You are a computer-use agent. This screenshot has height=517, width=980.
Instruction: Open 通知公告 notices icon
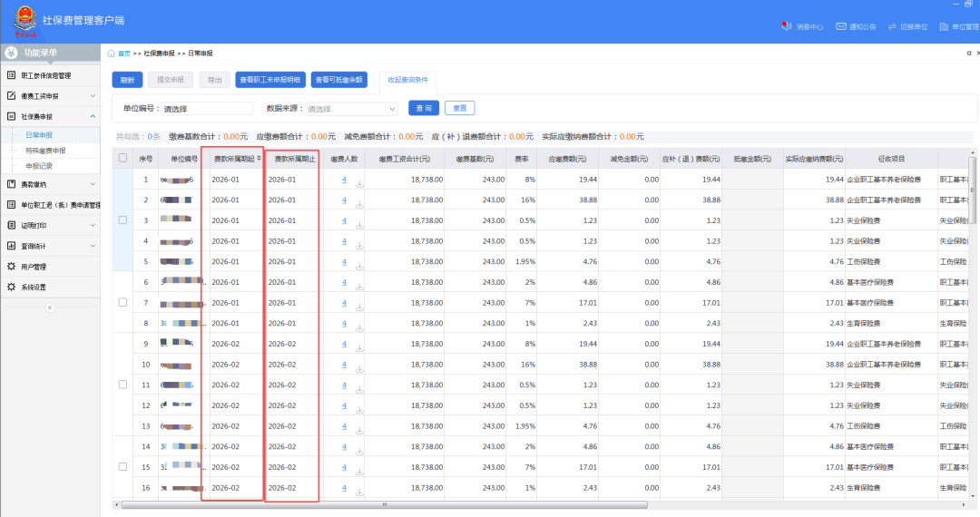pyautogui.click(x=841, y=26)
